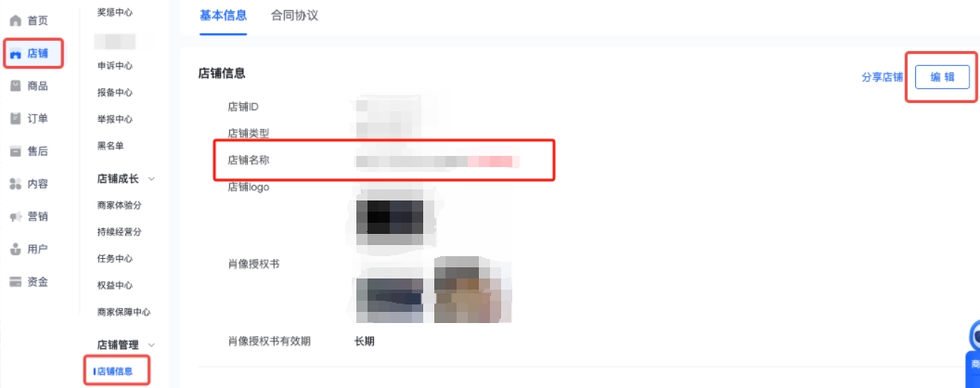This screenshot has width=980, height=388.
Task: Click the 资金 funds card icon
Action: tap(16, 282)
